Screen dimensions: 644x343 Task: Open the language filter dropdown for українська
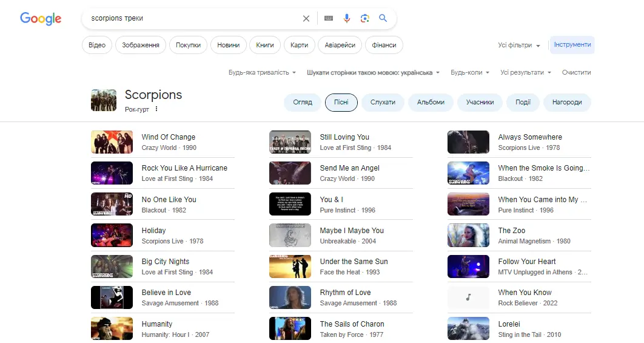click(373, 72)
